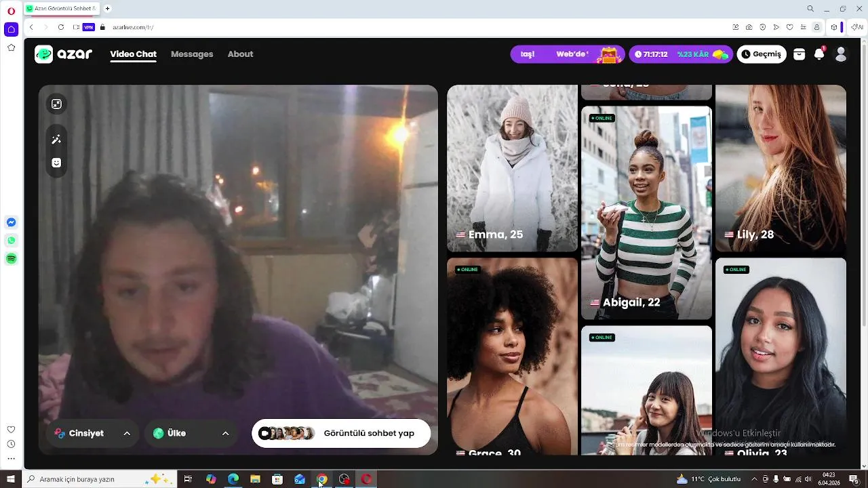Open the Windows notification center
The image size is (868, 488).
pos(854,479)
